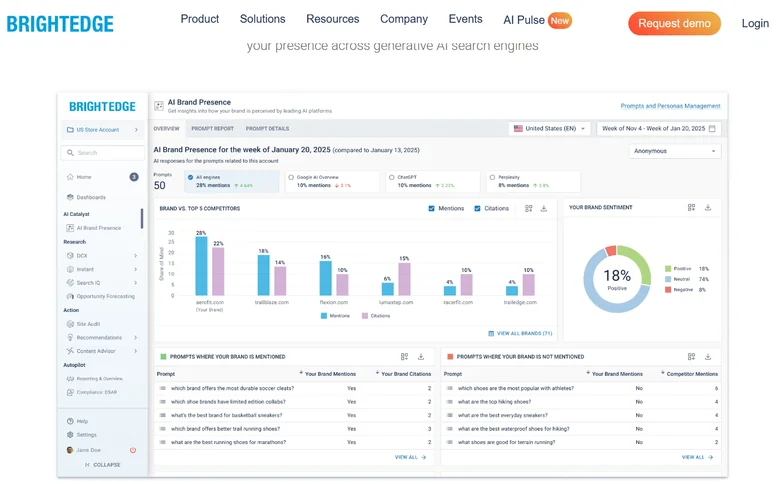The width and height of the screenshot is (780, 484).
Task: Toggle the Citations checkbox
Action: click(478, 208)
